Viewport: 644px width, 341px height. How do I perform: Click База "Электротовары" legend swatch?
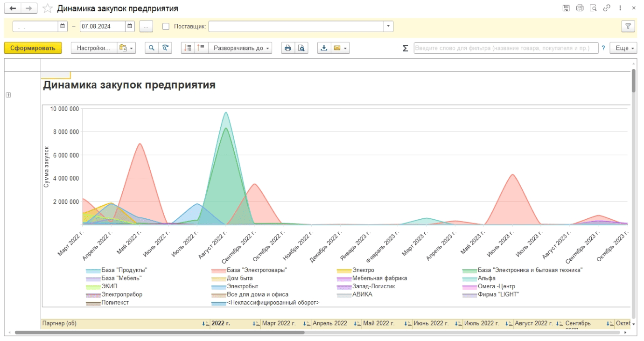pos(218,271)
